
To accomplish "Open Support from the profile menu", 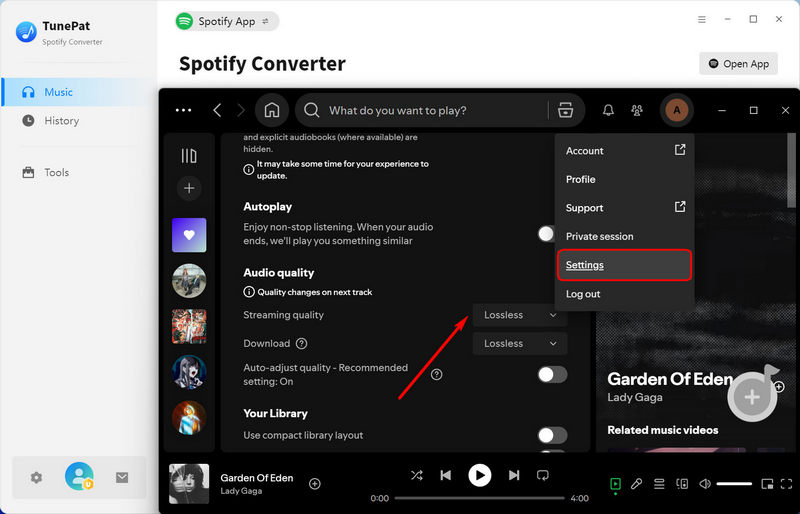I will point(625,208).
